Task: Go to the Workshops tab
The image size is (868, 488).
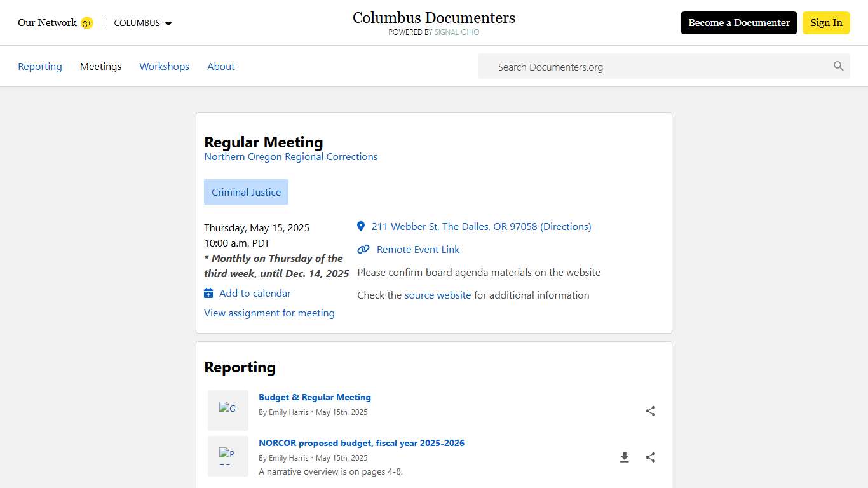Action: [164, 67]
